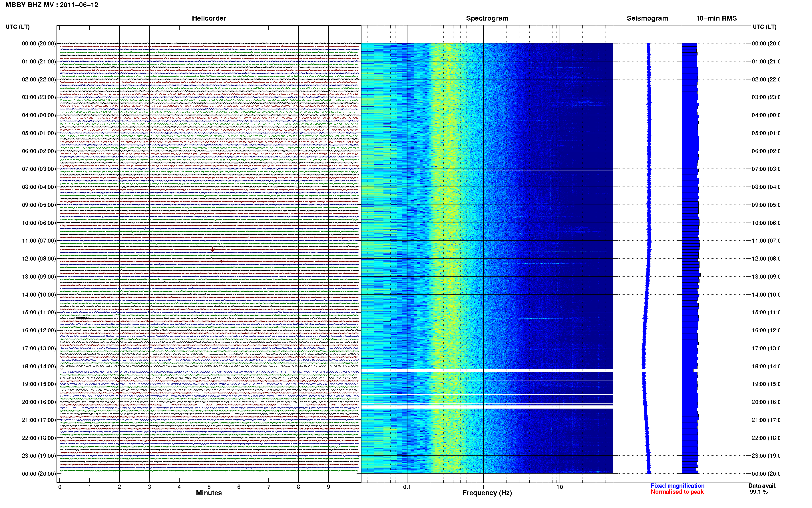The width and height of the screenshot is (812, 508).
Task: Click the blue 'Fixed magnification' legend text
Action: click(678, 486)
